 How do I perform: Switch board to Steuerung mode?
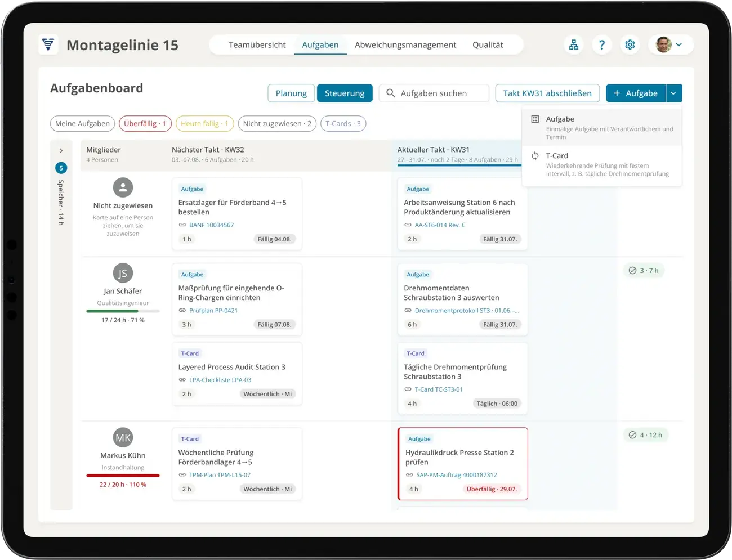pos(345,93)
